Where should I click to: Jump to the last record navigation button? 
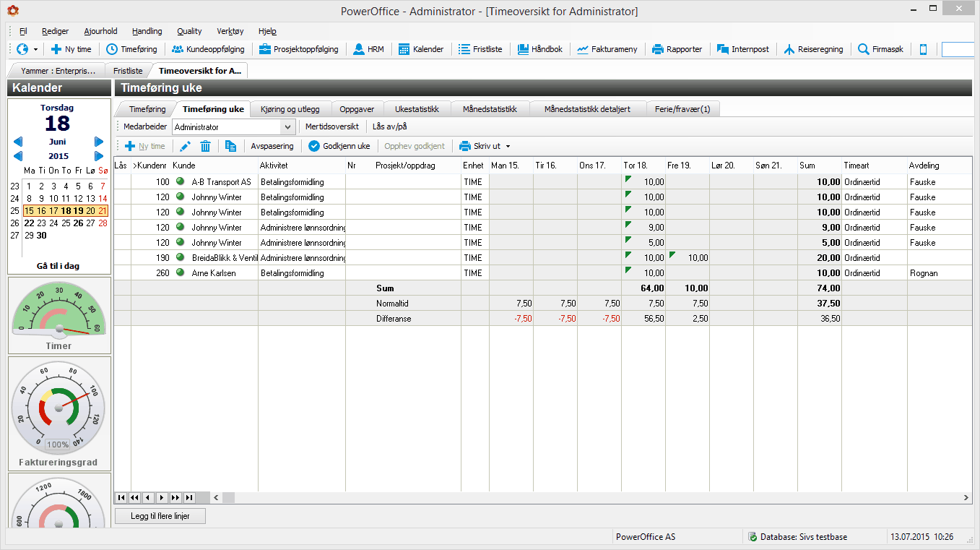point(188,497)
